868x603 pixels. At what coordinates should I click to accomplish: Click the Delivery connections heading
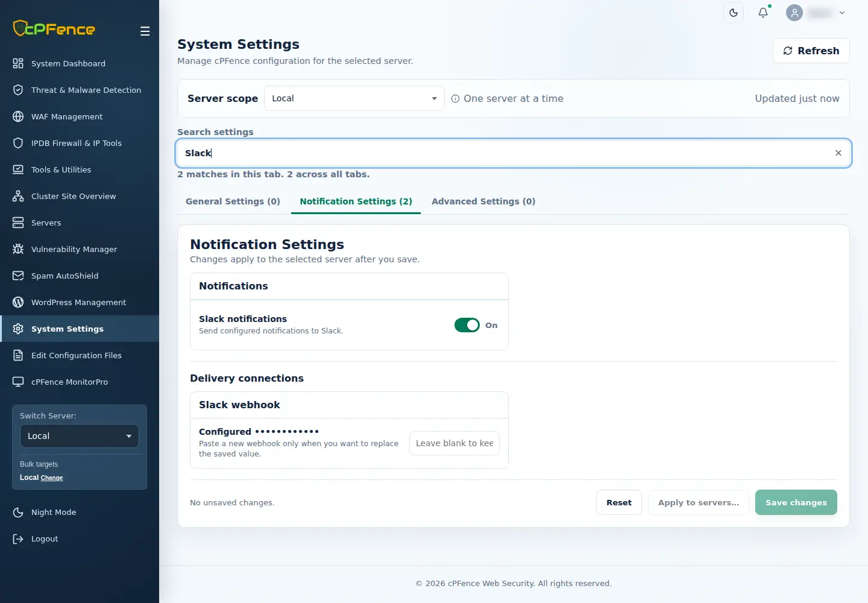coord(247,378)
